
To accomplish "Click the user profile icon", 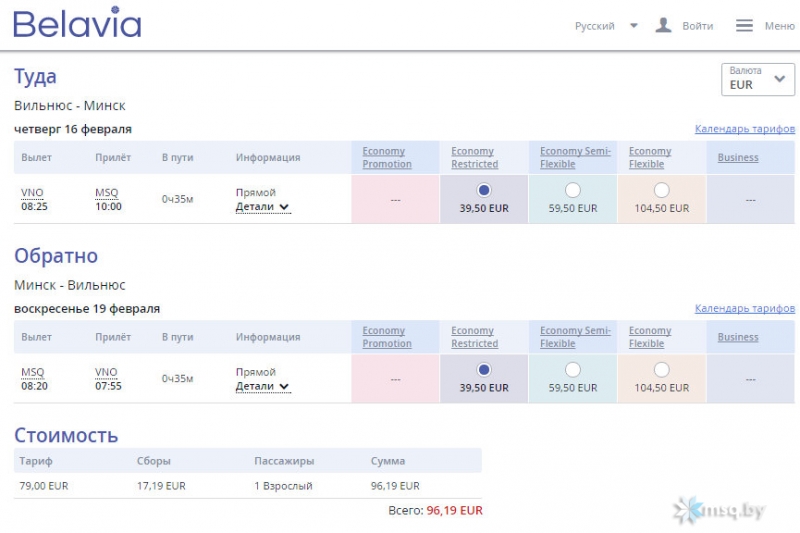I will coord(663,25).
